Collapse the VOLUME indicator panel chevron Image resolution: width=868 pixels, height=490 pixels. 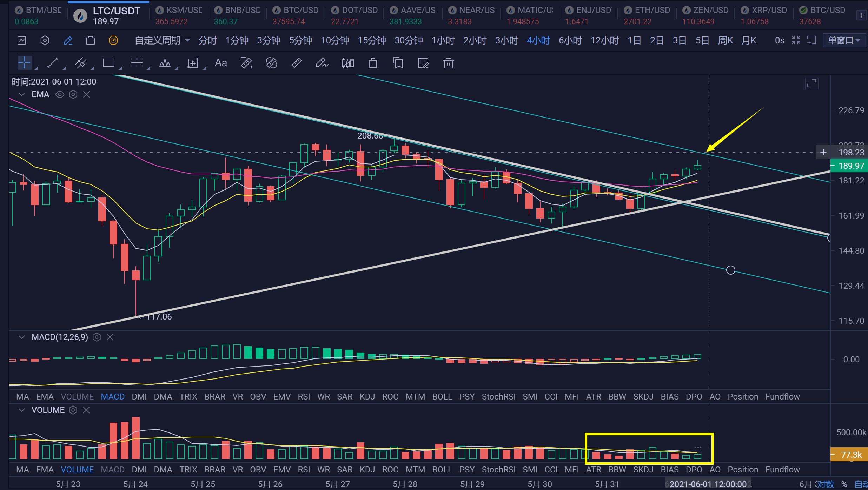click(22, 410)
